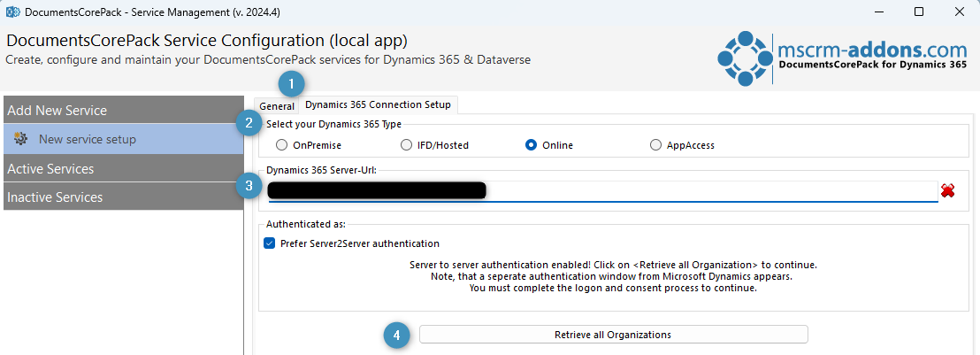Click the red X icon beside Server-Url
Screen dimensions: 980x355
947,190
